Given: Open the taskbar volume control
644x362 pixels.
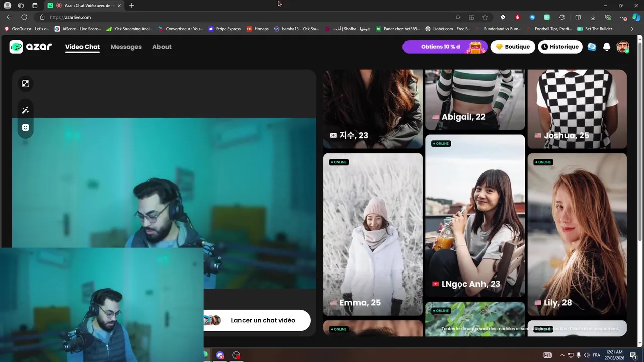Looking at the screenshot, I should (586, 355).
